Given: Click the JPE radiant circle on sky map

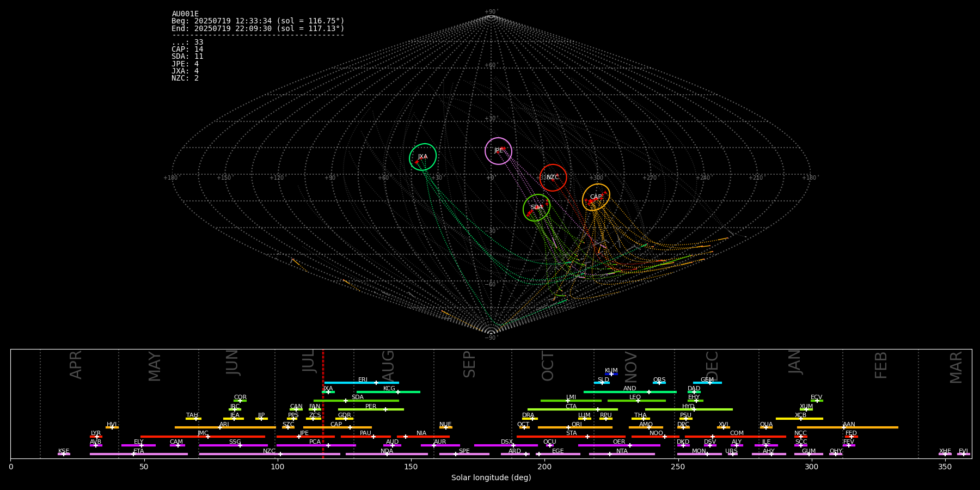Looking at the screenshot, I should click(499, 151).
